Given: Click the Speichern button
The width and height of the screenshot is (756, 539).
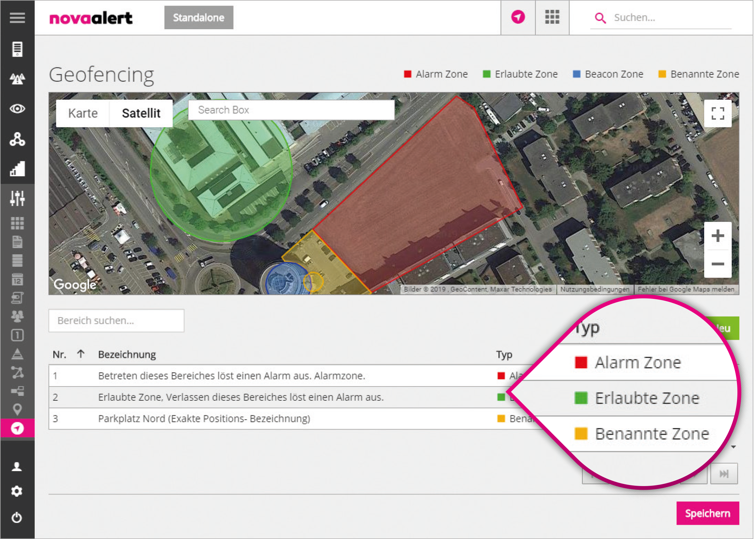Looking at the screenshot, I should tap(707, 513).
